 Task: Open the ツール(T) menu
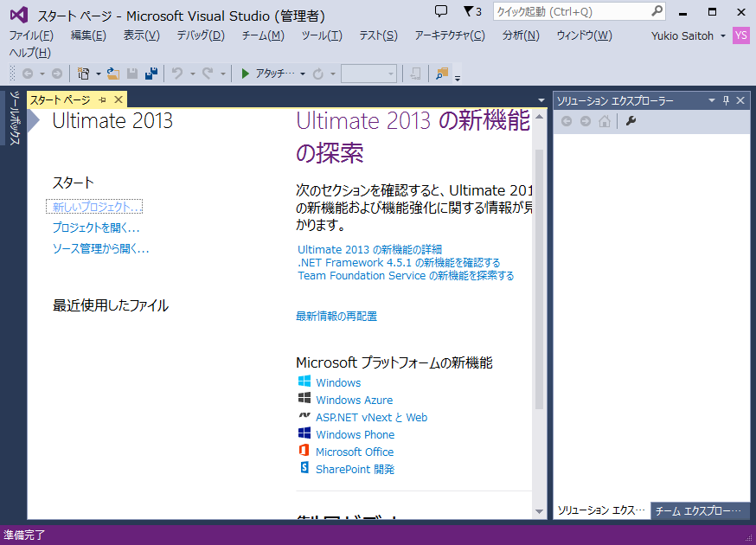pos(321,35)
